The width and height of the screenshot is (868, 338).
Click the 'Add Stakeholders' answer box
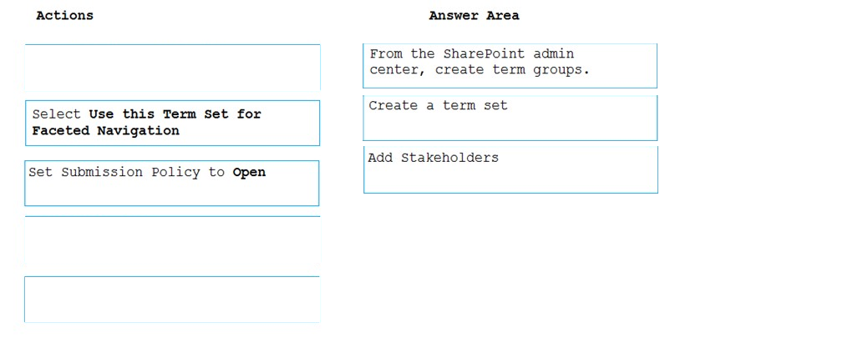coord(510,169)
